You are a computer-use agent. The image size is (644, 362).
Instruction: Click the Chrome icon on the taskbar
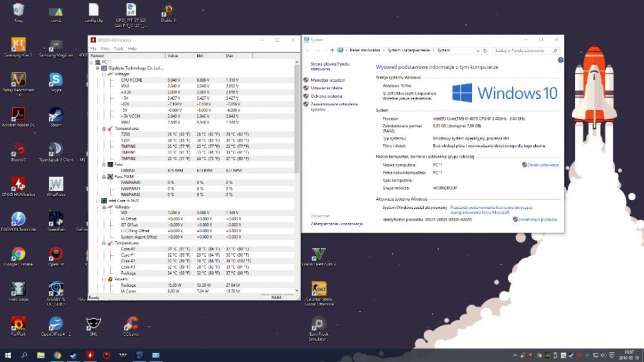click(57, 355)
